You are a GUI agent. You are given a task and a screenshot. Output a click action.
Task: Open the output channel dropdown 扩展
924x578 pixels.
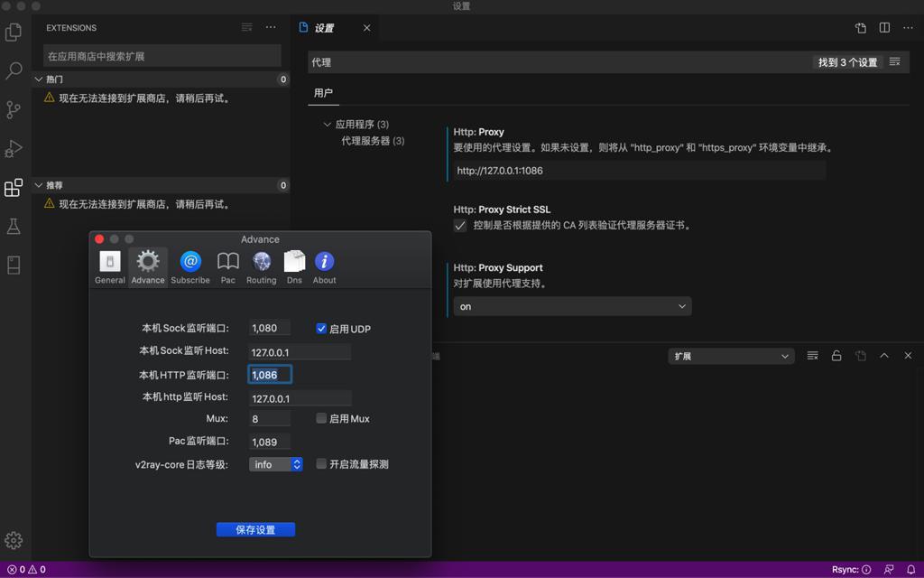coord(731,356)
